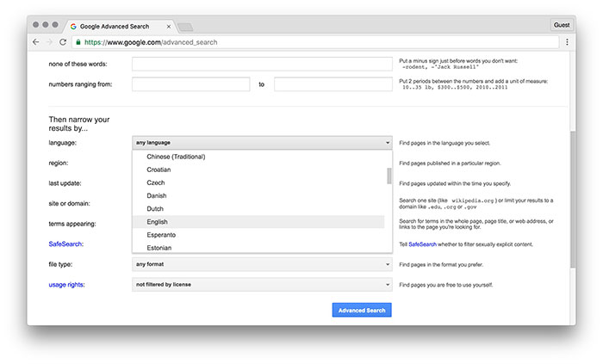Collapse the 'any language' dropdown
This screenshot has height=364, width=603.
click(x=262, y=143)
